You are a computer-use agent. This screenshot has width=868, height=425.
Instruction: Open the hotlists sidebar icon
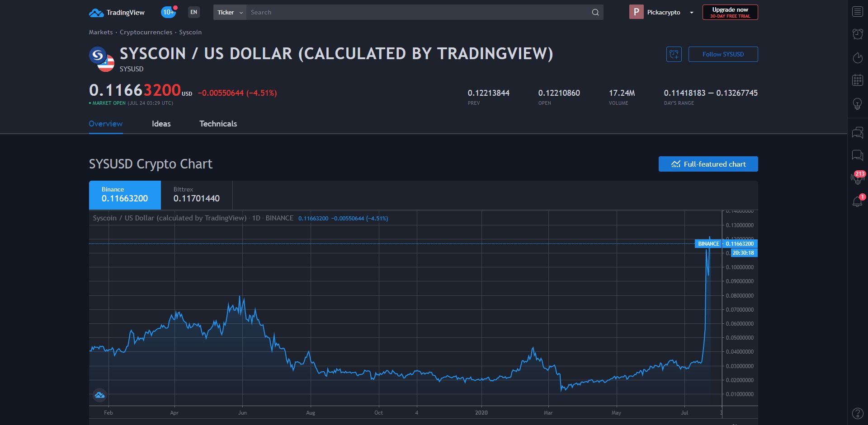click(x=858, y=58)
